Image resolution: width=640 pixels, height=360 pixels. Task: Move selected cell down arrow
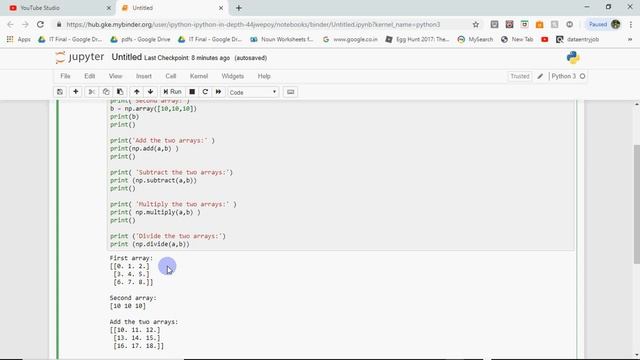tap(151, 92)
